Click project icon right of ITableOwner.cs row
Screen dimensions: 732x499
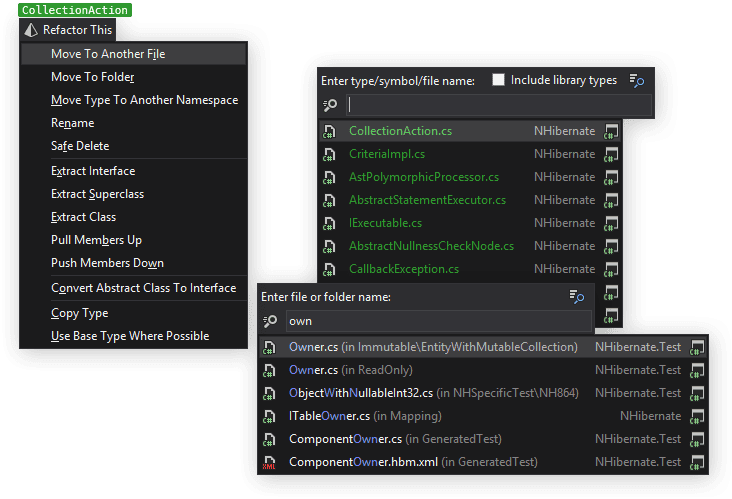point(697,416)
